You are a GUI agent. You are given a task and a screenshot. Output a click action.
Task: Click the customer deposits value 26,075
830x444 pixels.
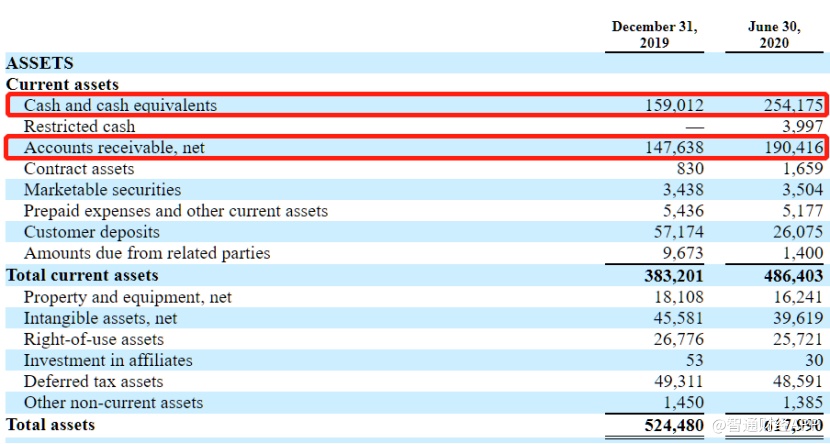(798, 232)
